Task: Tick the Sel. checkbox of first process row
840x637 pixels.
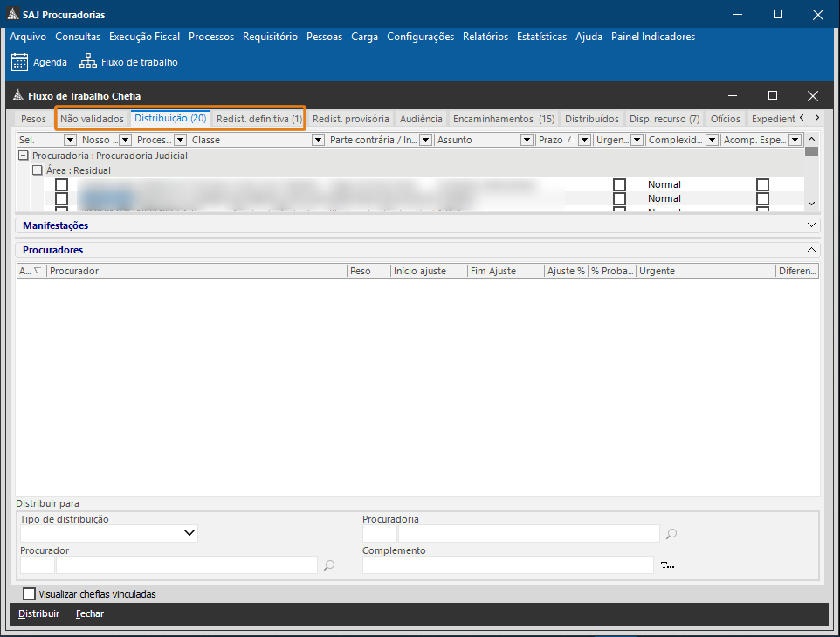Action: 61,185
